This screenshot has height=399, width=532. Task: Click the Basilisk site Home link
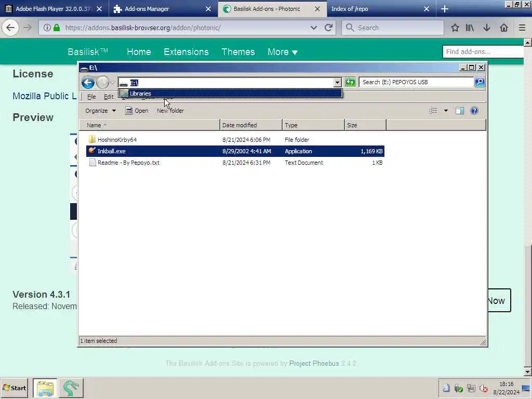click(139, 52)
